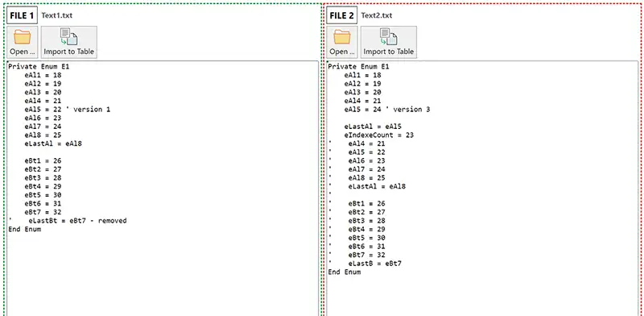Click commented 'eBt4 = 29' in FILE 2

(x=367, y=229)
